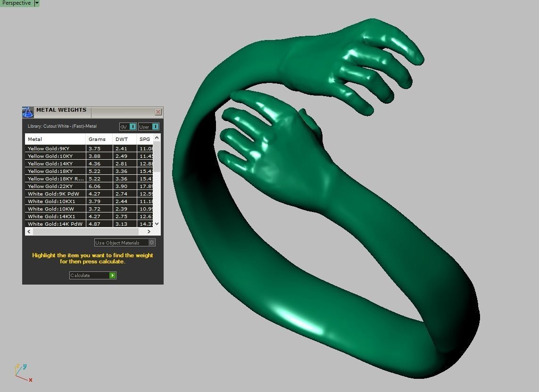This screenshot has height=392, width=539.
Task: Toggle the User library switch
Action: (149, 127)
